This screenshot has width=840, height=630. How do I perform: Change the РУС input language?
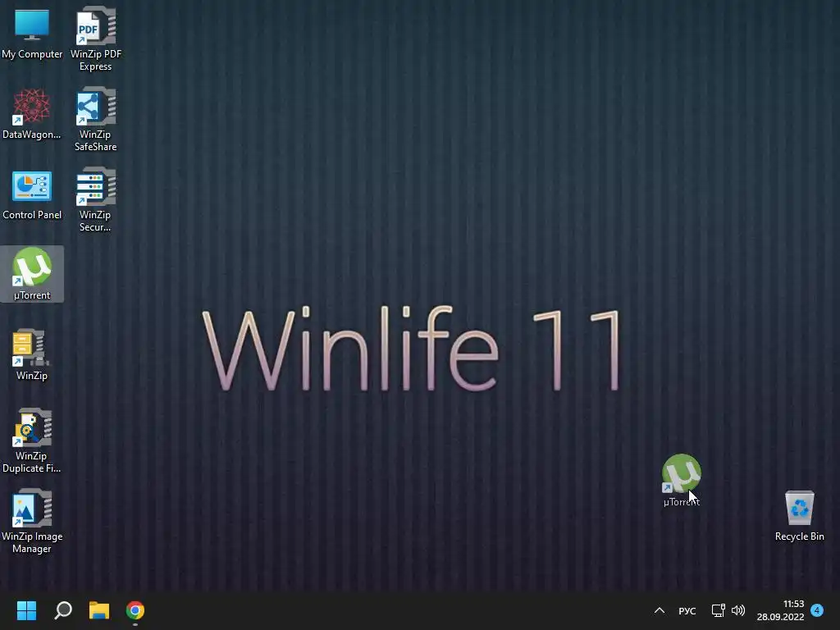coord(687,610)
